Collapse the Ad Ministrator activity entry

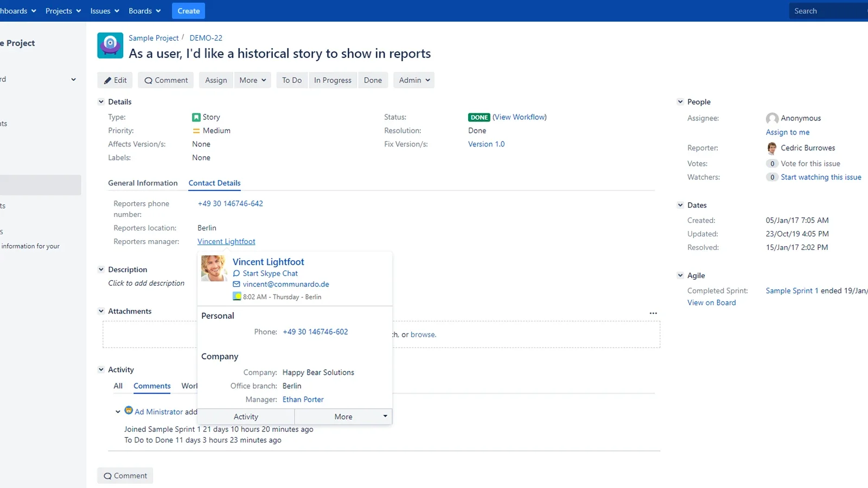118,412
